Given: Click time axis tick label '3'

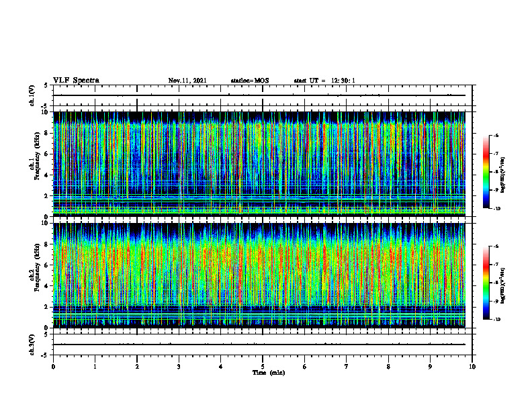Looking at the screenshot, I should 179,367.
